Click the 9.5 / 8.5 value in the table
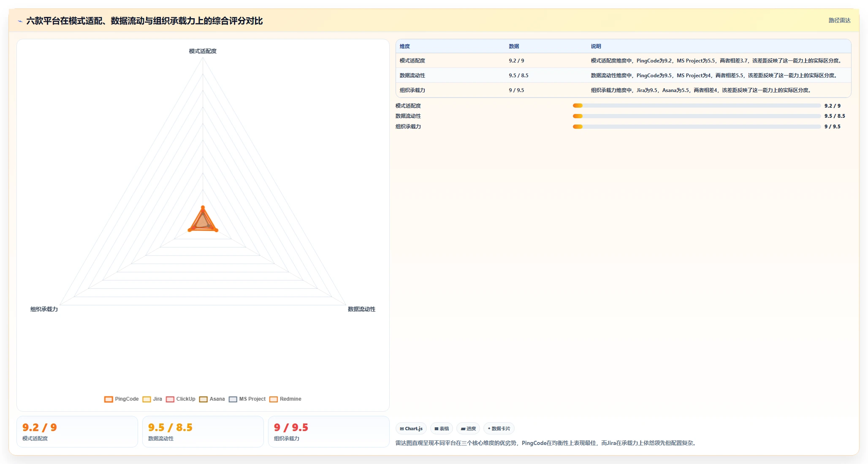 pyautogui.click(x=518, y=76)
